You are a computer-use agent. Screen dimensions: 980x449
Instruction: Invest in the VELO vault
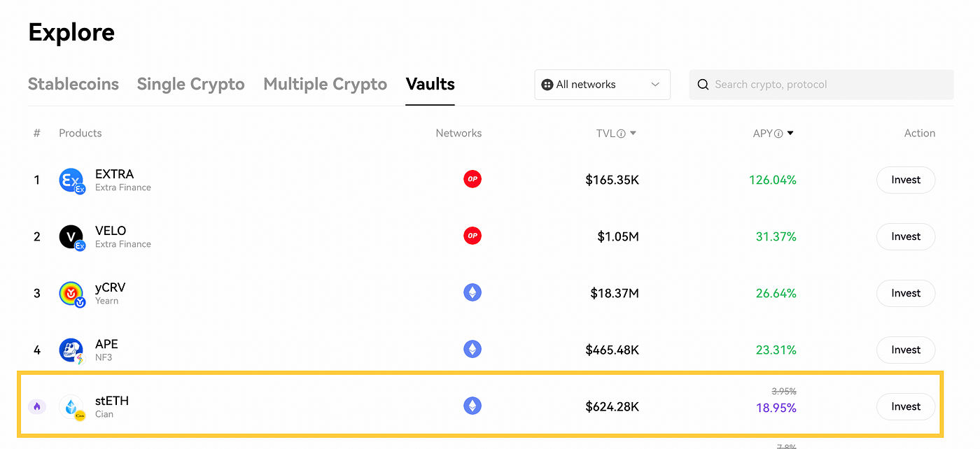coord(906,236)
